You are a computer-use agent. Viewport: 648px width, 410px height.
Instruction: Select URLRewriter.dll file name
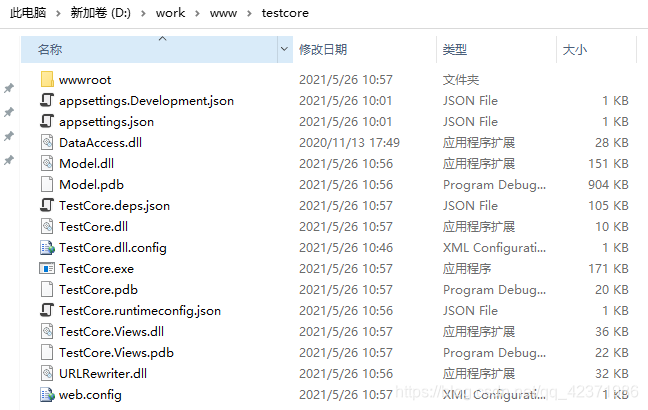click(x=103, y=374)
